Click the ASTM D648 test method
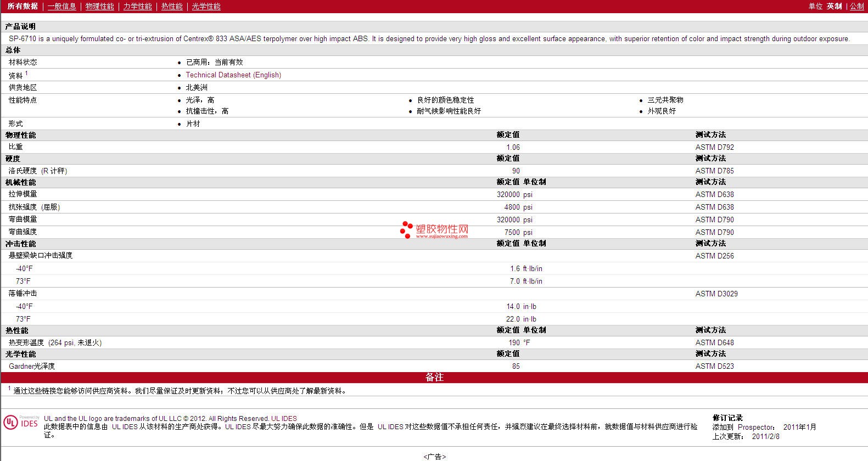This screenshot has height=461, width=868. pyautogui.click(x=714, y=343)
